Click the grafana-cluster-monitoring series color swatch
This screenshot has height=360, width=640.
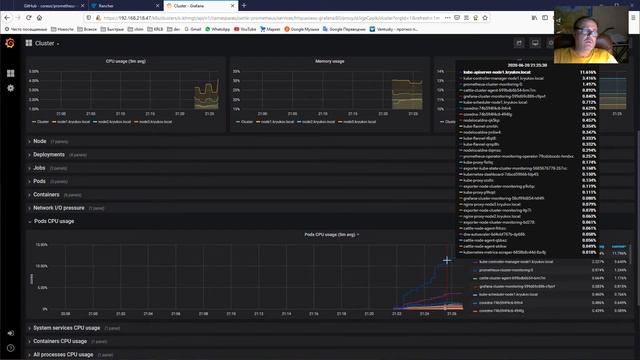click(x=475, y=287)
